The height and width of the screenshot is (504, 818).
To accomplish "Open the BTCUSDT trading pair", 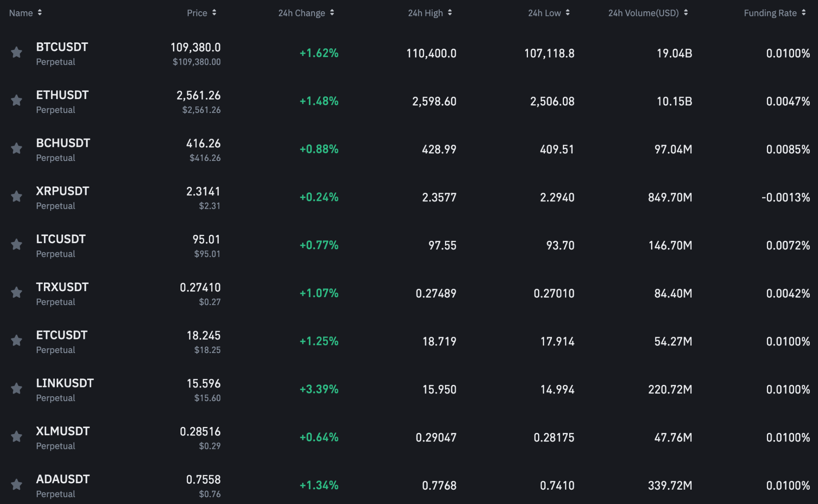I will (62, 47).
